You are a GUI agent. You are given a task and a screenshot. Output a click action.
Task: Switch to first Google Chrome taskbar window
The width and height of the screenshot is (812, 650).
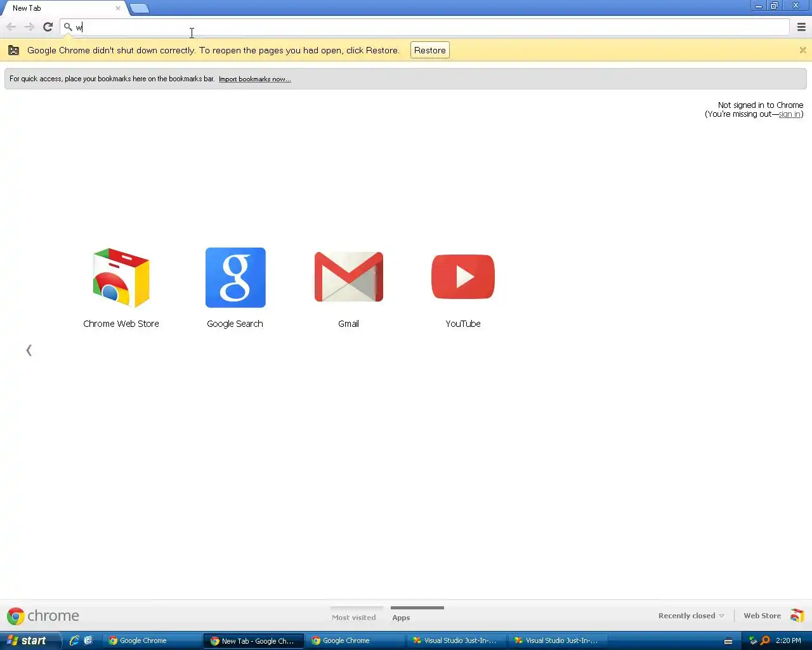click(x=152, y=640)
